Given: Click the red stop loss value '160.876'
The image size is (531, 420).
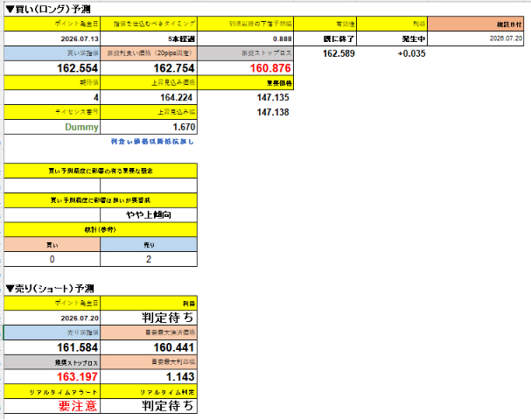Looking at the screenshot, I should (x=246, y=68).
